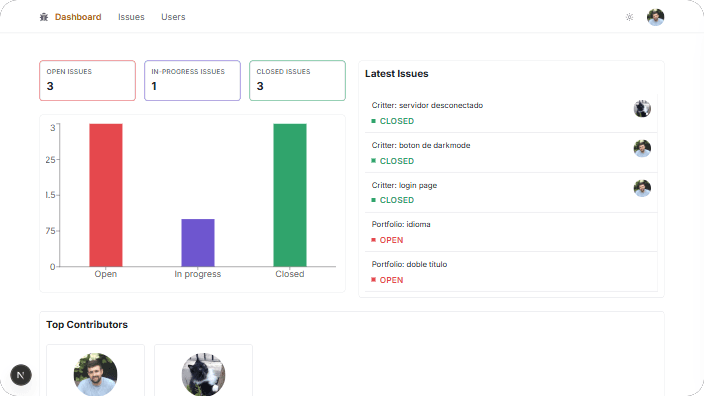The width and height of the screenshot is (704, 396).
Task: Go to the Issues page
Action: pyautogui.click(x=131, y=17)
